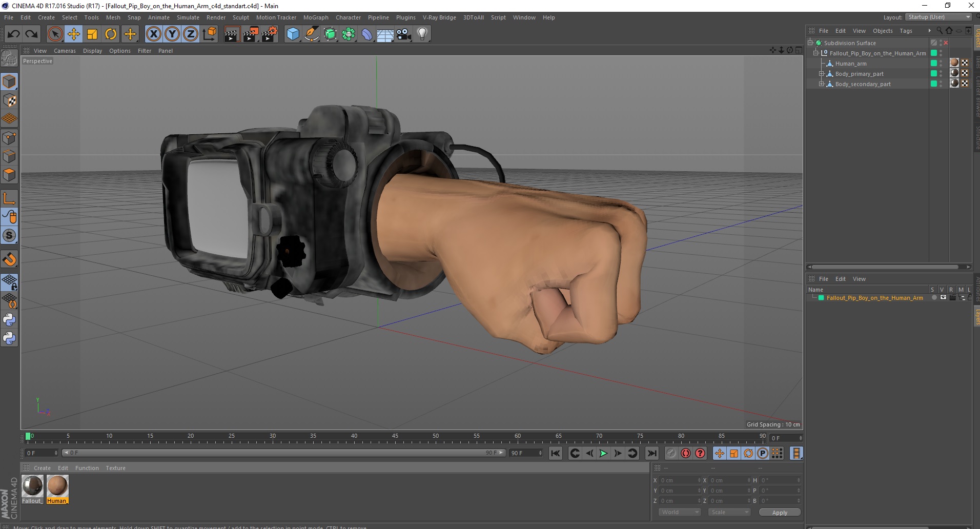Click the Undo arrow icon

(14, 34)
